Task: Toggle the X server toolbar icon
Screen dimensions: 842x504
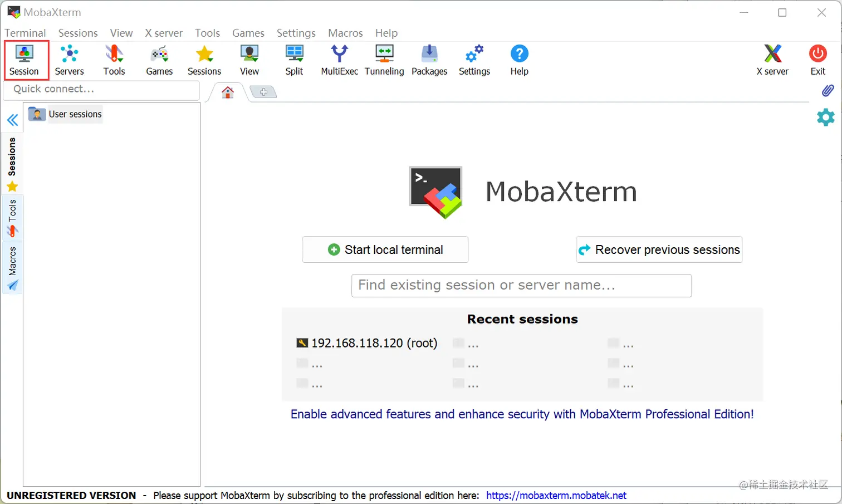Action: 772,60
